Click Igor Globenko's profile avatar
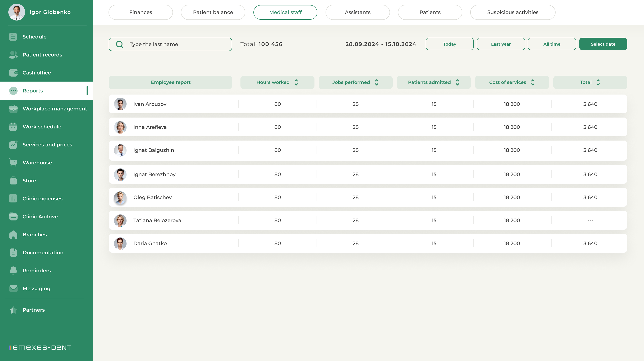This screenshot has height=361, width=644. point(17,12)
